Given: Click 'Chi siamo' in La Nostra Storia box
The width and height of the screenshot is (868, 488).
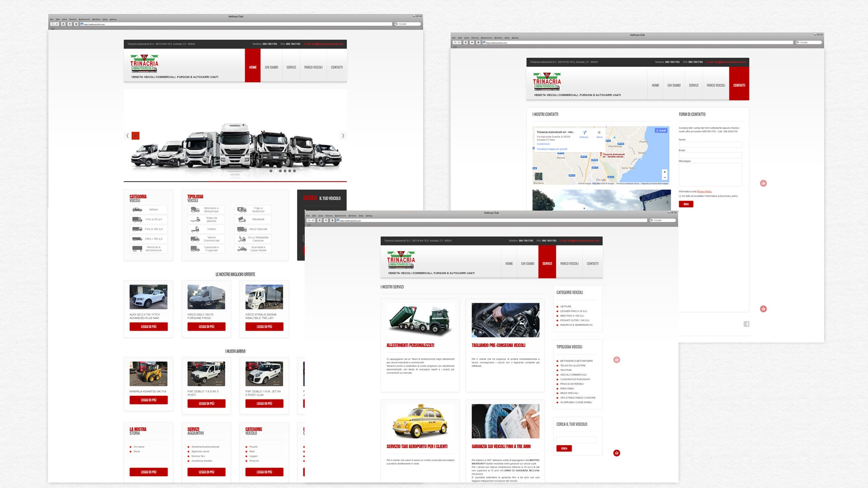Looking at the screenshot, I should pyautogui.click(x=139, y=447).
